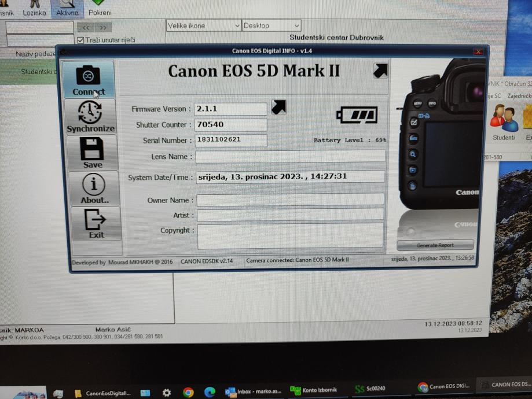
Task: Click the empty Lens Name field
Action: click(x=290, y=157)
